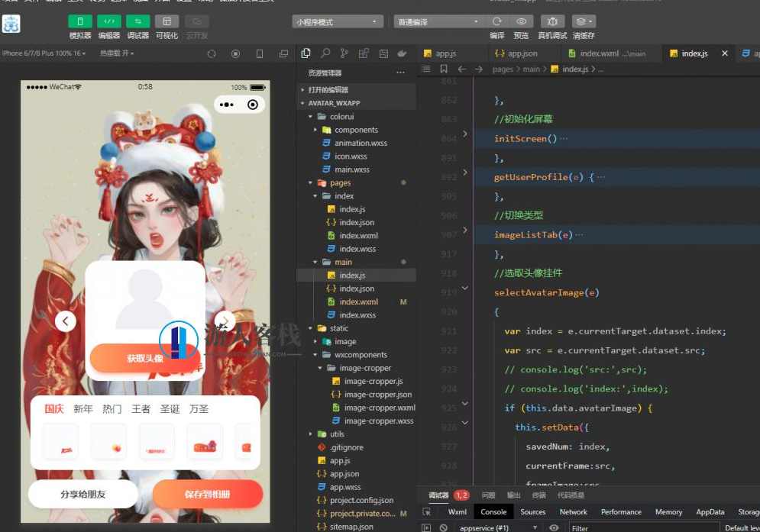Toggle the live expression eye in console
Viewport: 760px width, 532px height.
tap(554, 527)
